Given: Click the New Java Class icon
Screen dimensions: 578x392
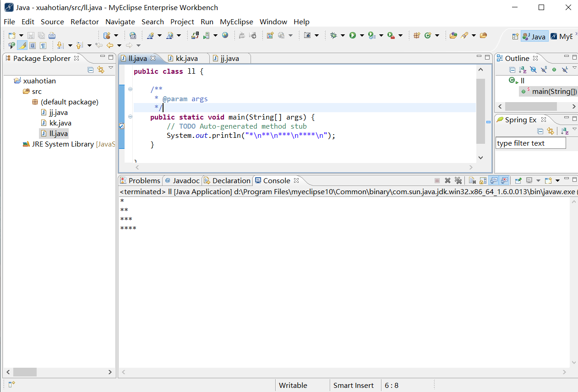Looking at the screenshot, I should tap(428, 35).
